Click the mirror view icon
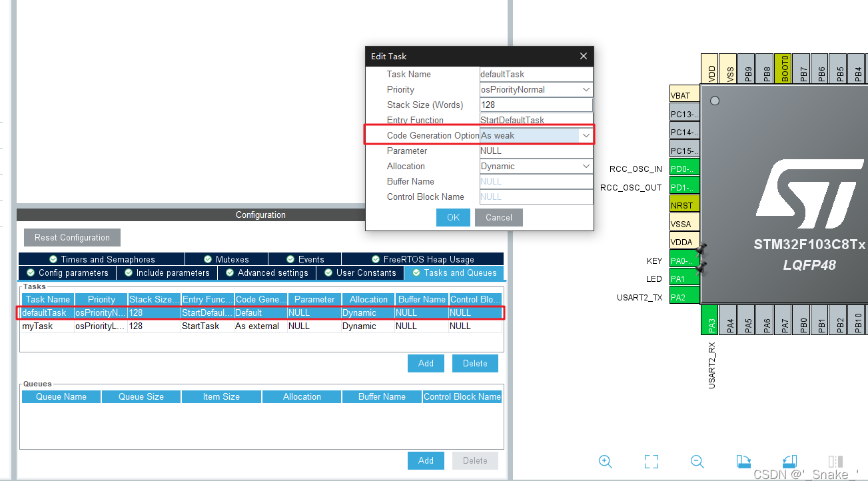Viewport: 868px width, 487px height. click(x=835, y=461)
